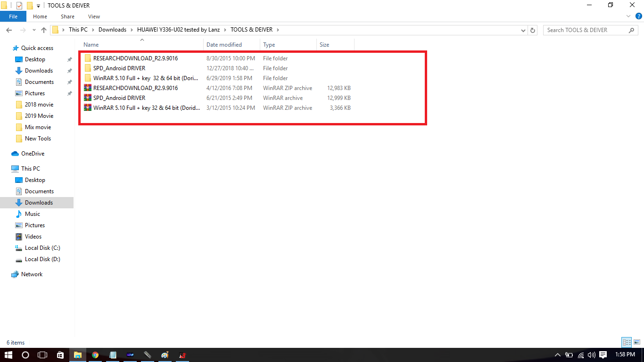Click the 3,366 KB size cell
The image size is (644, 362).
click(340, 108)
